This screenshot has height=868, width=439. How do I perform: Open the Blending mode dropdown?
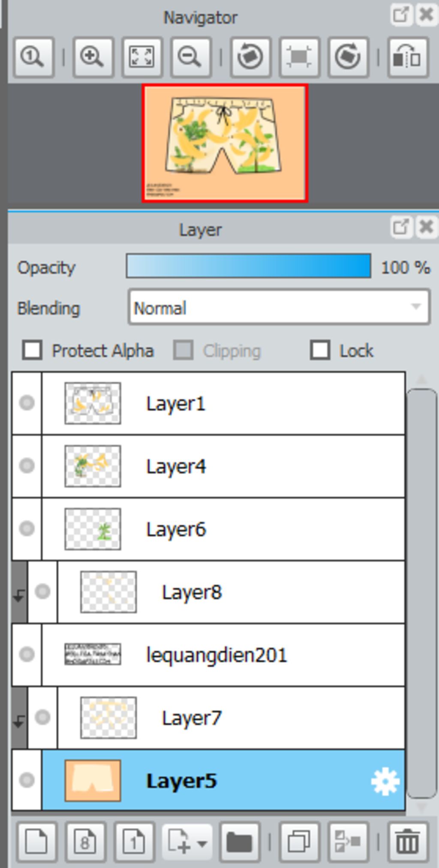click(279, 307)
